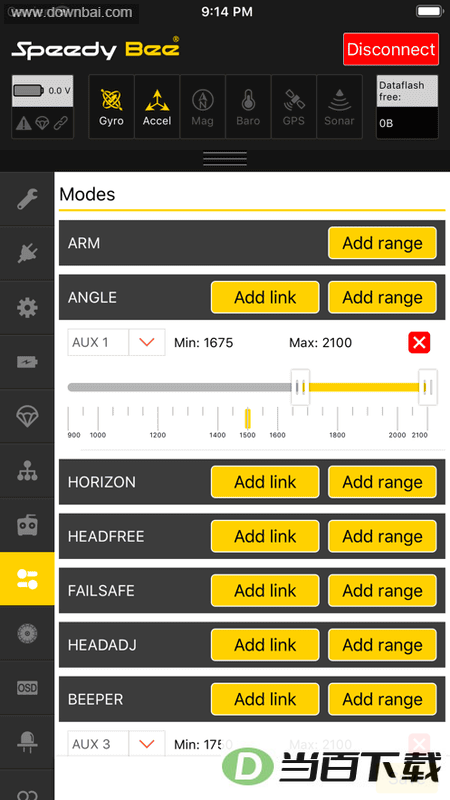Tap the Accel sensor indicator
450x800 pixels.
[x=157, y=107]
